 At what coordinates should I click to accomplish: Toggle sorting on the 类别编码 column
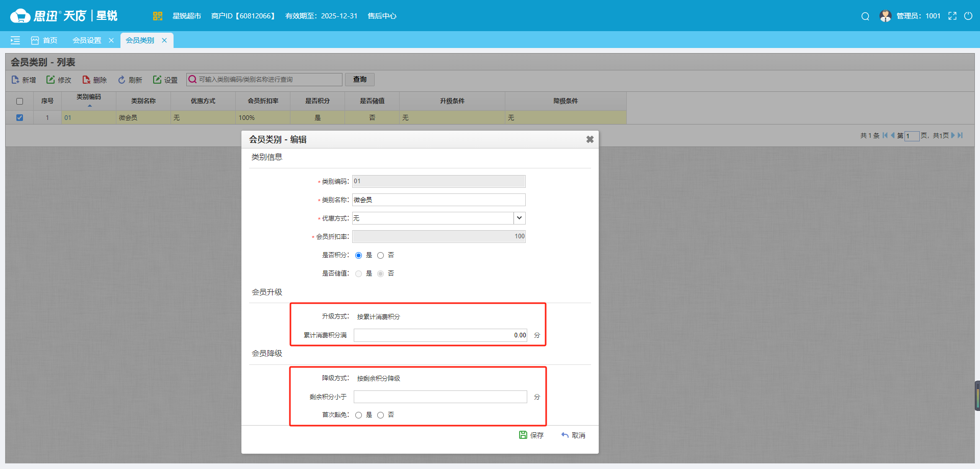[89, 101]
